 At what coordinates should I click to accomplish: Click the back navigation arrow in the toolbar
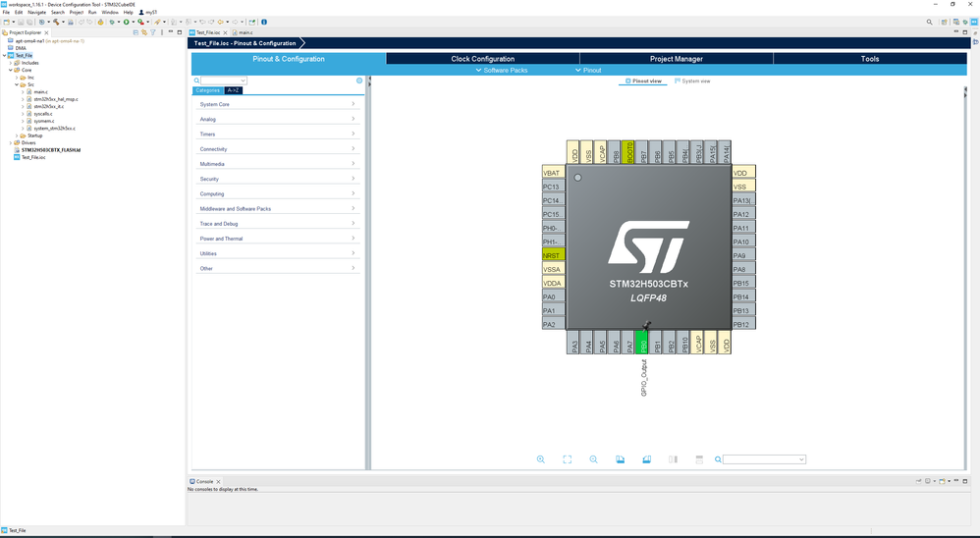pos(221,22)
